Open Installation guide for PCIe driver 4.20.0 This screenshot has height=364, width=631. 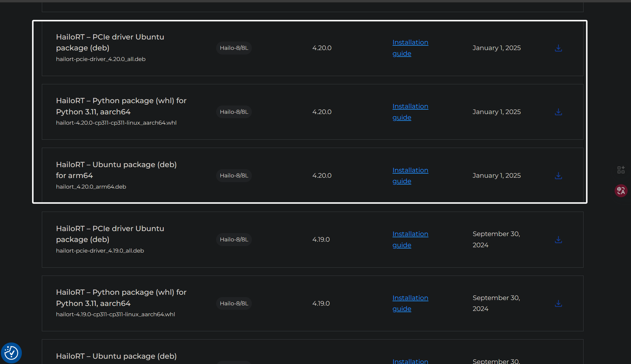pos(410,48)
